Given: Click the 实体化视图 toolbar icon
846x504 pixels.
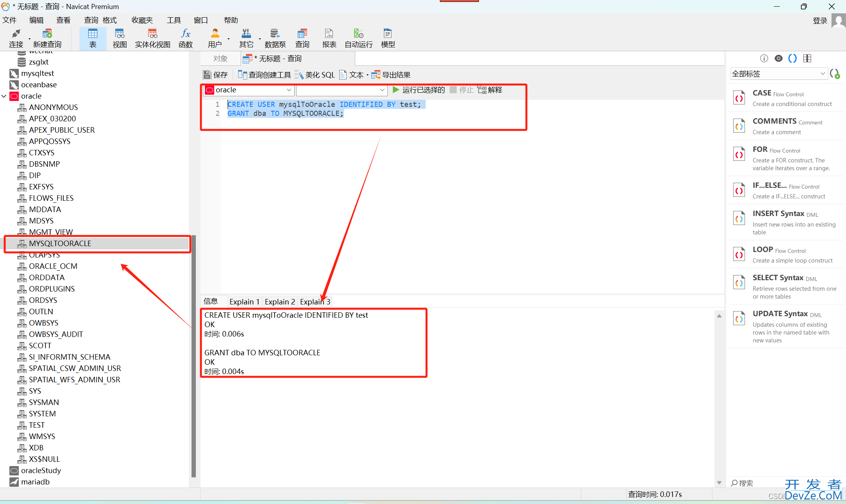Looking at the screenshot, I should [153, 38].
